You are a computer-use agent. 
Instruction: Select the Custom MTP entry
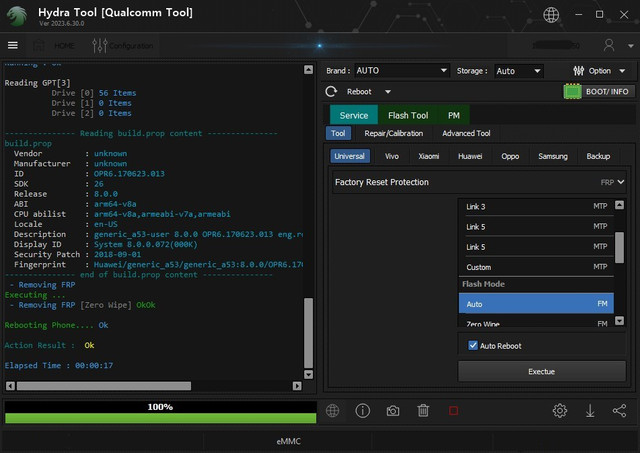coord(536,267)
